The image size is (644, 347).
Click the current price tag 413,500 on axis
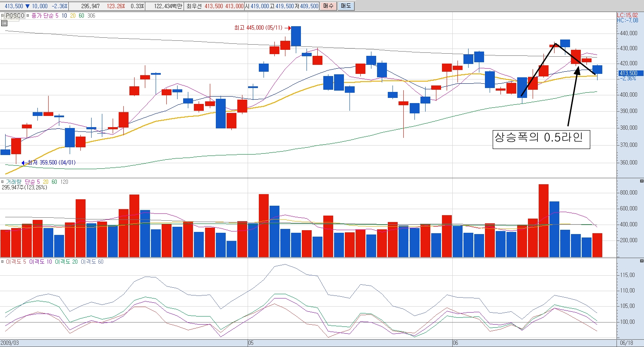click(x=628, y=73)
